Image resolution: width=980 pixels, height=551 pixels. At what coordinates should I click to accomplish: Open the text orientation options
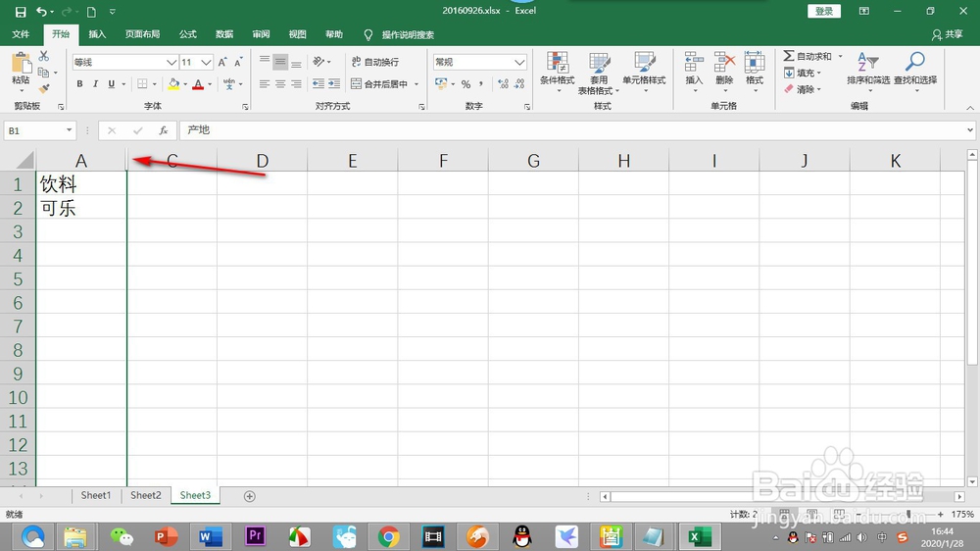pyautogui.click(x=321, y=62)
